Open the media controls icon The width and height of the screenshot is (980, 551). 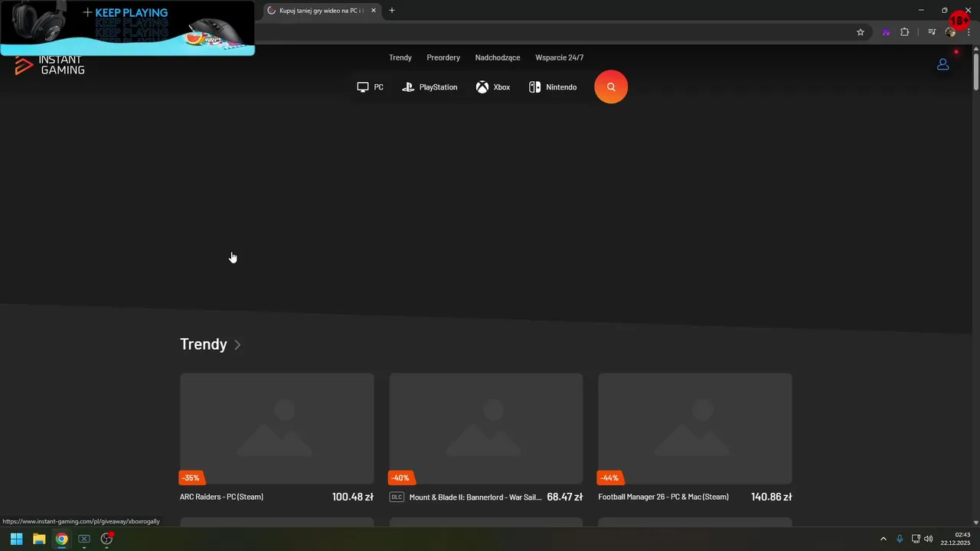(932, 32)
